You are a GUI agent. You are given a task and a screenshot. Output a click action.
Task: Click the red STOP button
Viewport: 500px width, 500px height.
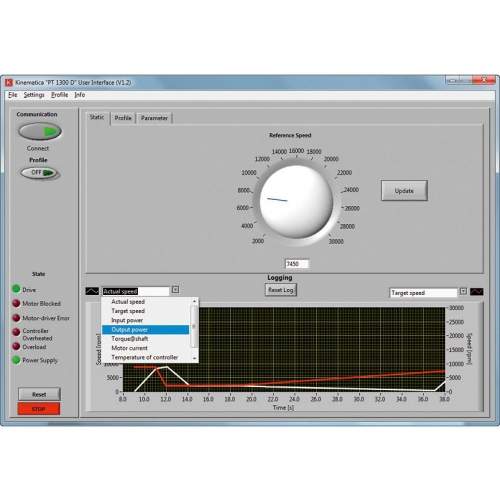[x=39, y=409]
